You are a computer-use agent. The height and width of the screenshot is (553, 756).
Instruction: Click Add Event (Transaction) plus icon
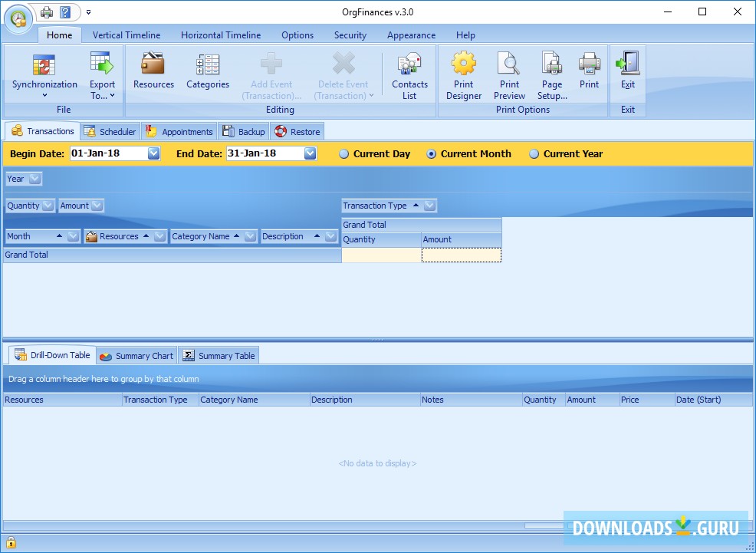[x=271, y=76]
